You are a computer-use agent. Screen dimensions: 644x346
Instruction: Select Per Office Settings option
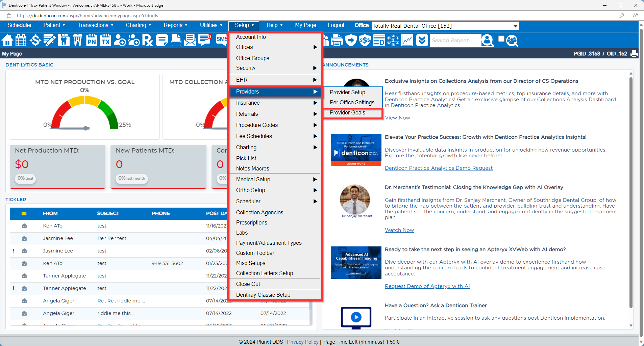point(352,102)
